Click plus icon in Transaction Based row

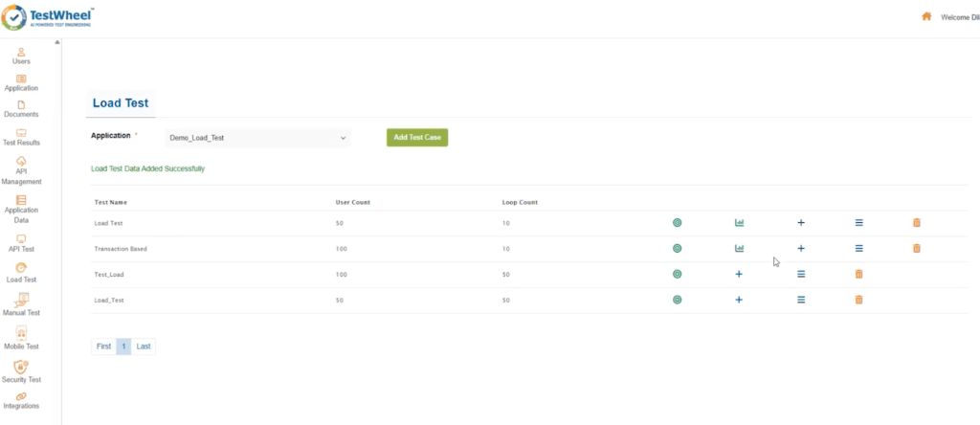801,248
